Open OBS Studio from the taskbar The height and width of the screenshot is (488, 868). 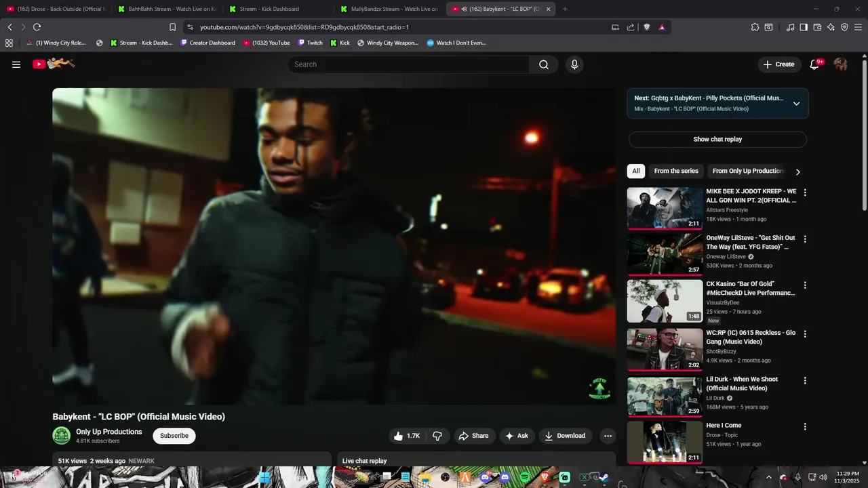[446, 477]
